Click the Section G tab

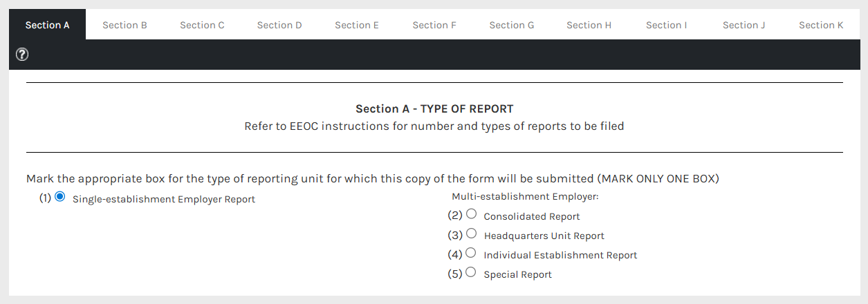pos(512,25)
